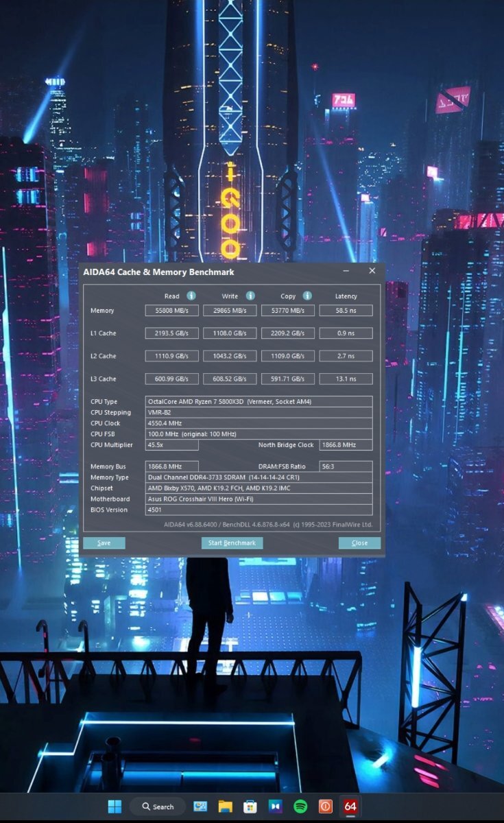Click the taskbar Search box

158,807
